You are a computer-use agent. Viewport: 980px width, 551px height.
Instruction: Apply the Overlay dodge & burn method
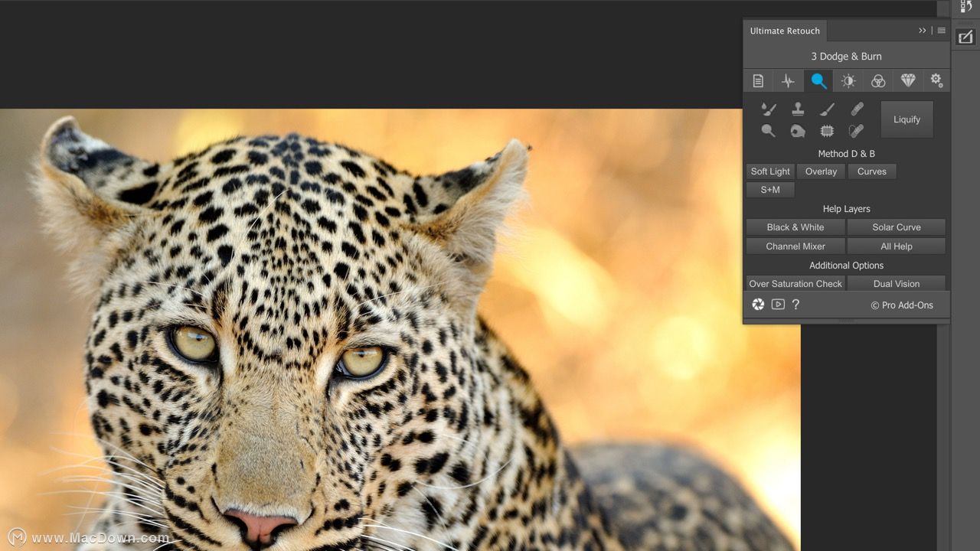coord(821,171)
